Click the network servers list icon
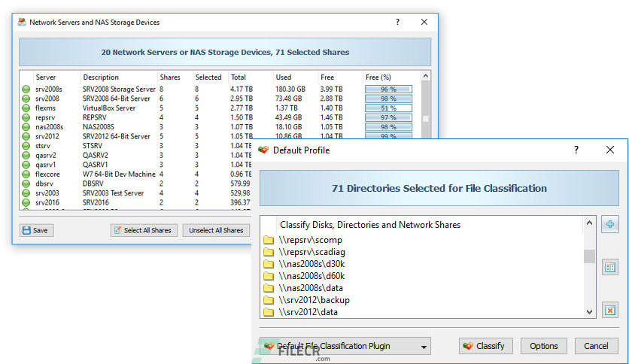Image resolution: width=629 pixels, height=364 pixels. tap(609, 268)
